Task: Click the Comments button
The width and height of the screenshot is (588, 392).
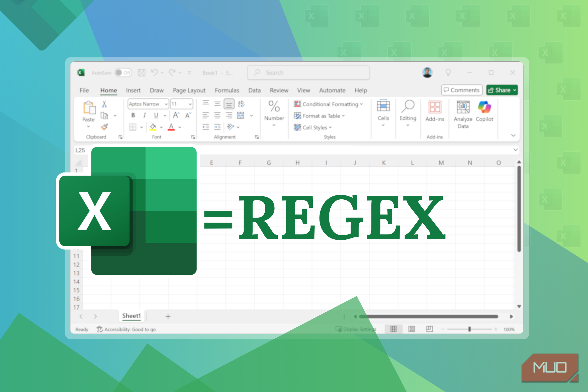Action: coord(462,90)
